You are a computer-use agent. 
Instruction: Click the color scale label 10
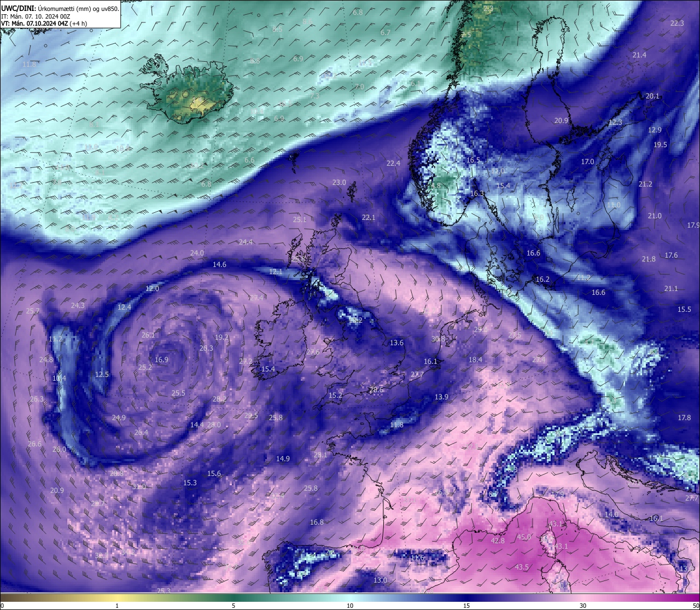pos(350,606)
